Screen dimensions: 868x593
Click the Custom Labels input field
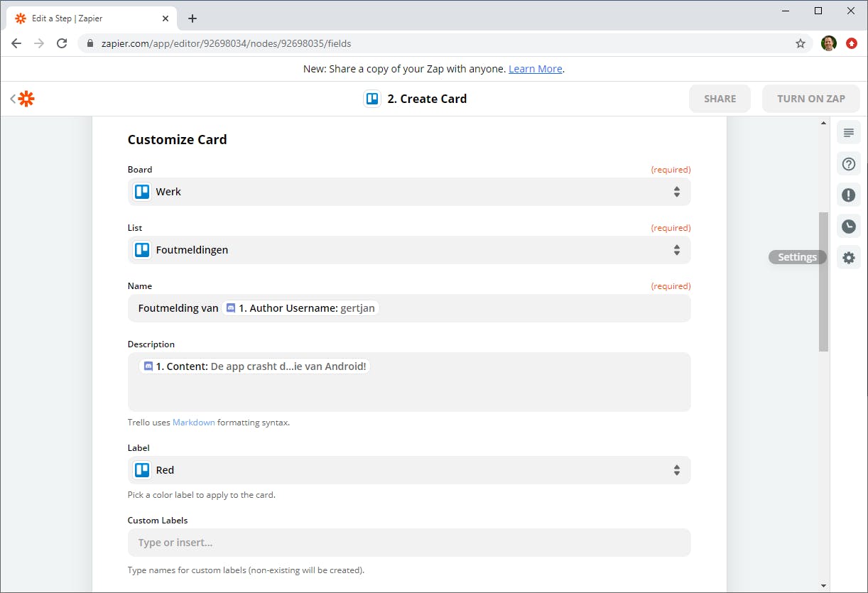[408, 543]
